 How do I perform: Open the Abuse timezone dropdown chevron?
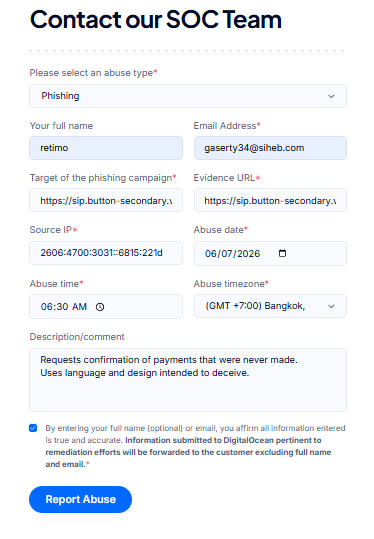click(331, 306)
